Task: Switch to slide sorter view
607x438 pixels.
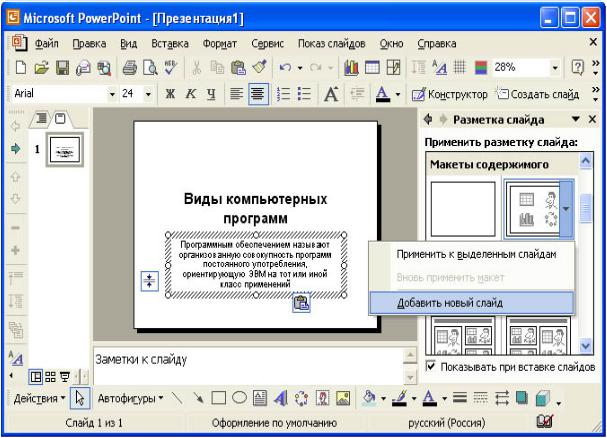Action: click(x=50, y=377)
